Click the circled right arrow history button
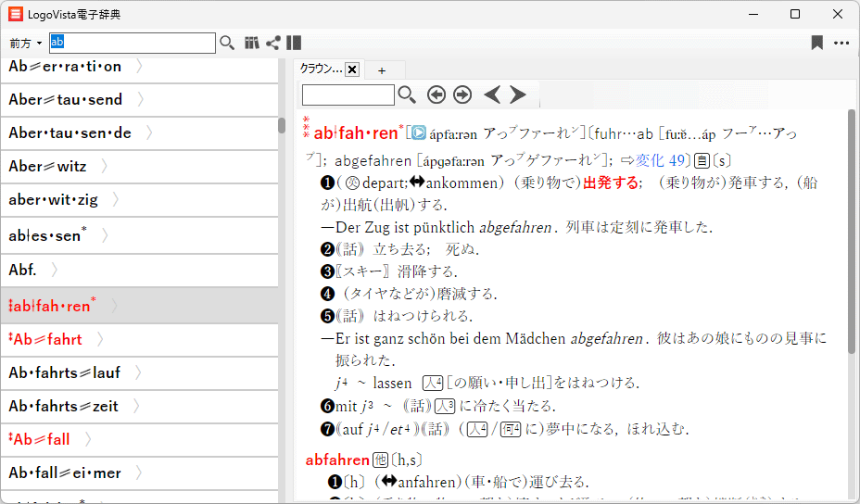This screenshot has width=860, height=504. coord(462,94)
